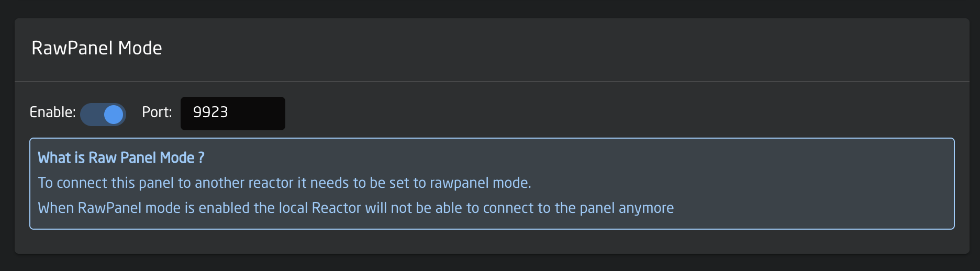Click the lowercase "rawpanel mode." text in the info box

click(x=480, y=183)
